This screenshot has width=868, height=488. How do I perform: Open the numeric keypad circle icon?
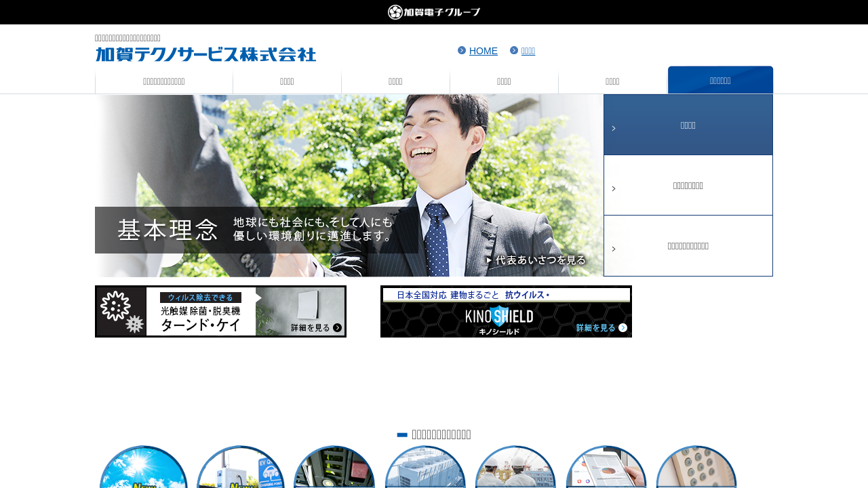[x=696, y=469]
